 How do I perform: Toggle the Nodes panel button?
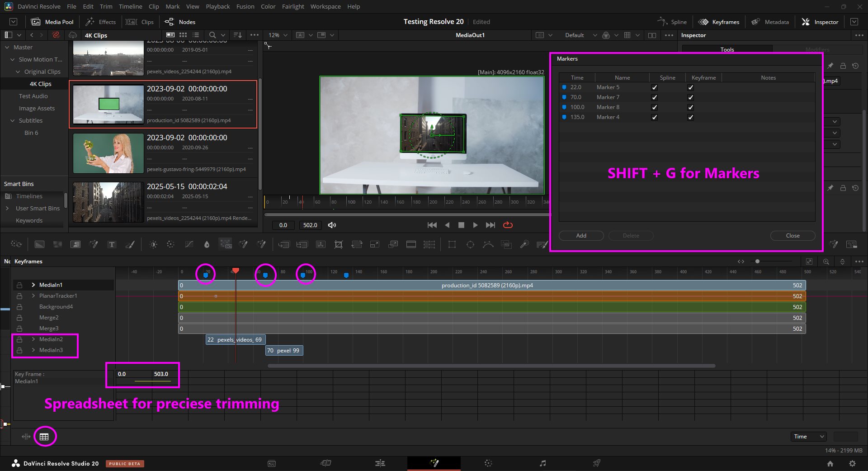pyautogui.click(x=180, y=22)
